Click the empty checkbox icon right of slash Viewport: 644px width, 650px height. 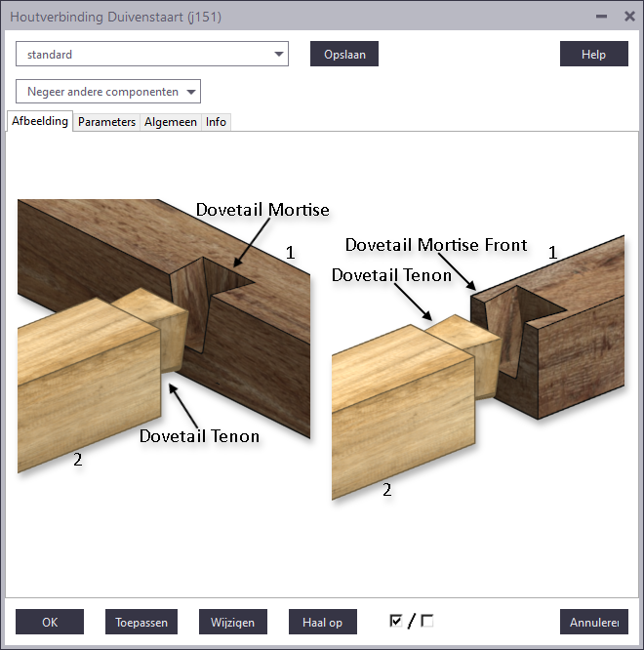(x=427, y=621)
